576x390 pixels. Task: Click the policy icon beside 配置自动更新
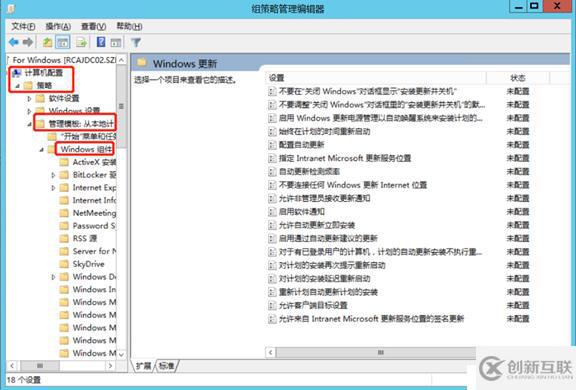coord(272,145)
